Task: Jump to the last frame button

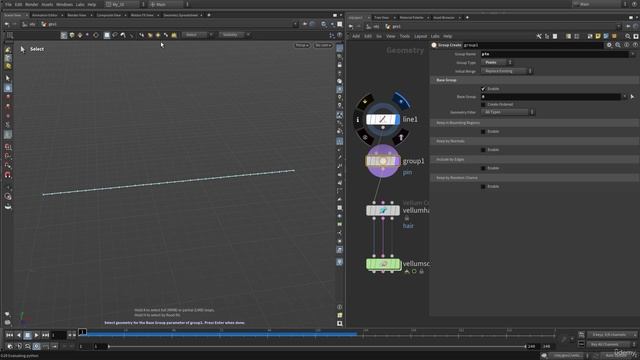Action: click(45, 335)
